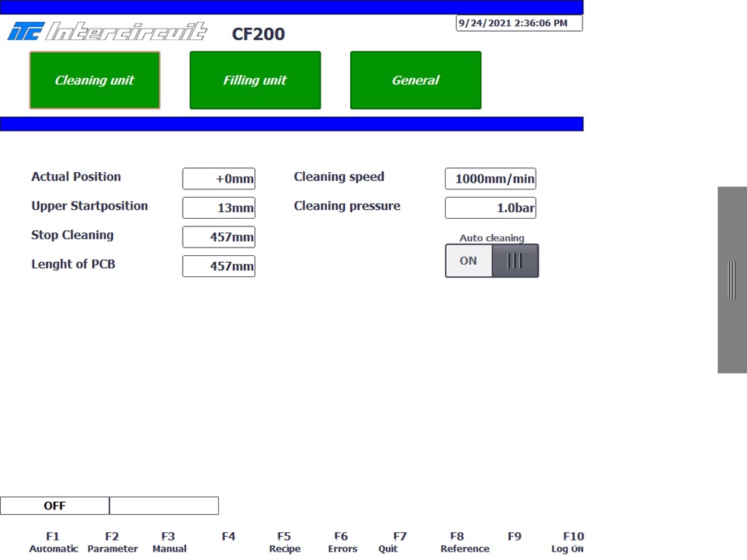747x560 pixels.
Task: Open the General settings tab
Action: (415, 80)
